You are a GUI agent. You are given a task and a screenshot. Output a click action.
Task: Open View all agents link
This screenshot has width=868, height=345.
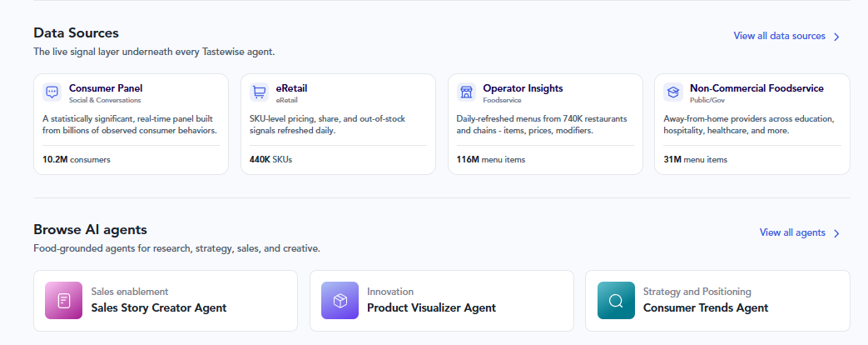(x=792, y=232)
